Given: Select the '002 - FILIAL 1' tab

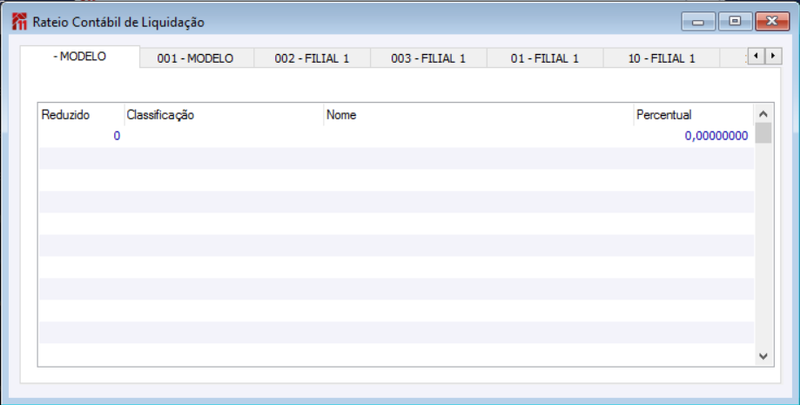Looking at the screenshot, I should [312, 59].
